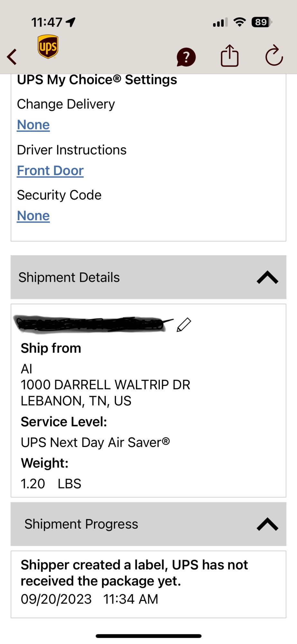This screenshot has width=297, height=644.
Task: Tap the refresh icon
Action: [274, 56]
